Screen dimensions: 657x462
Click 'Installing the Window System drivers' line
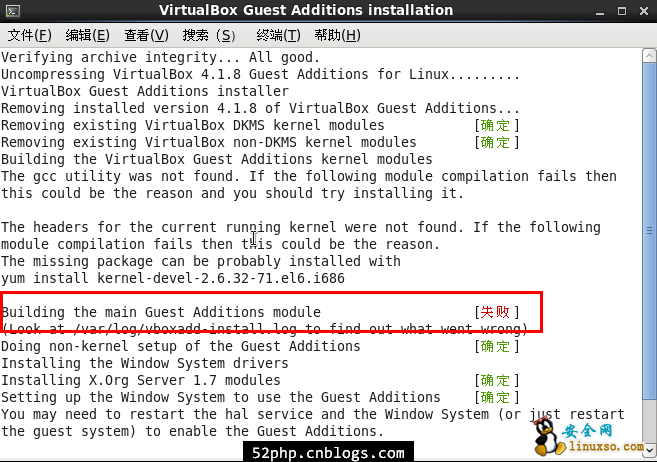tap(145, 363)
